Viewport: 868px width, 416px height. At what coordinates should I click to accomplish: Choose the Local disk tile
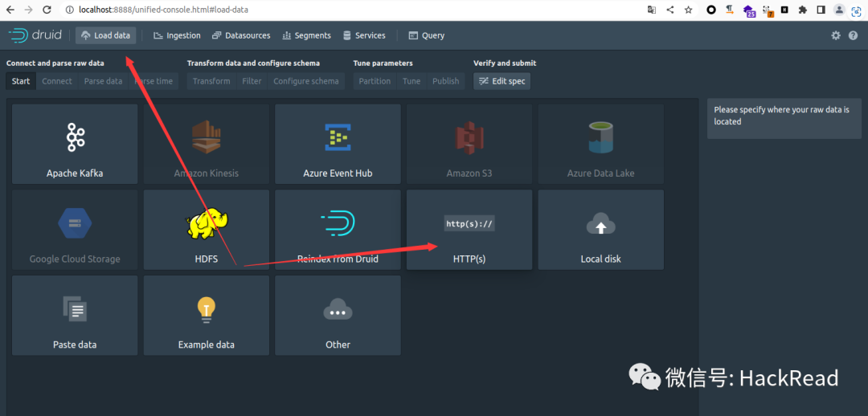tap(601, 230)
